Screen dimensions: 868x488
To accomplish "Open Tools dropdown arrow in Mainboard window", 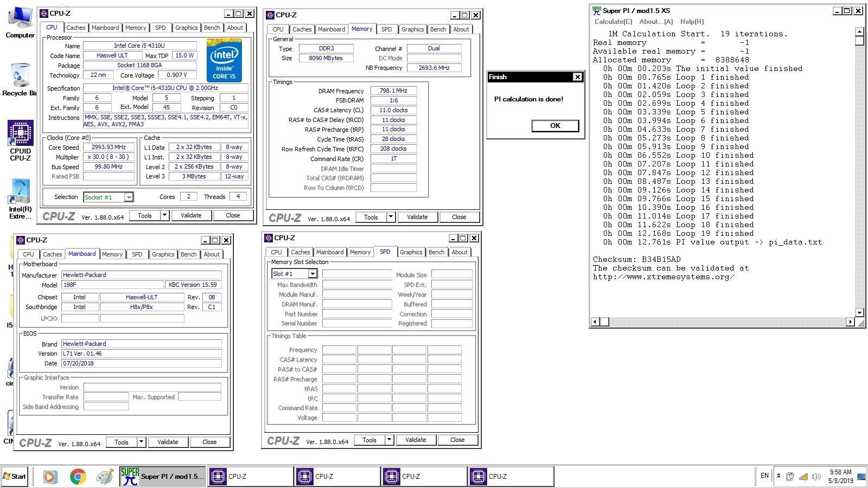I will click(x=141, y=442).
